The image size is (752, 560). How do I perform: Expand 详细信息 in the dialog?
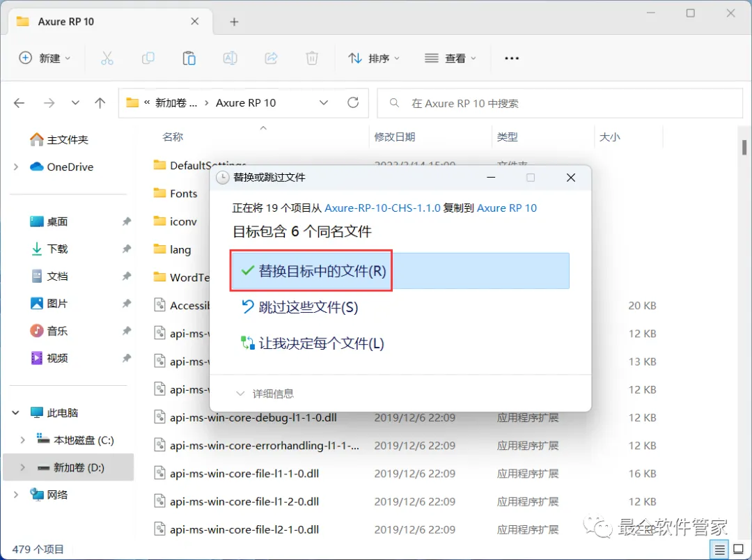[265, 394]
